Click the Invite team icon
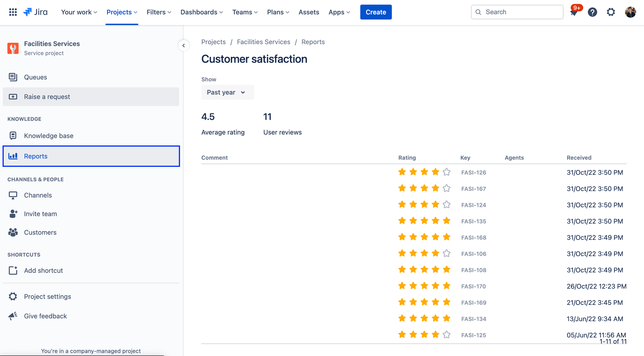Image resolution: width=644 pixels, height=356 pixels. pyautogui.click(x=13, y=213)
